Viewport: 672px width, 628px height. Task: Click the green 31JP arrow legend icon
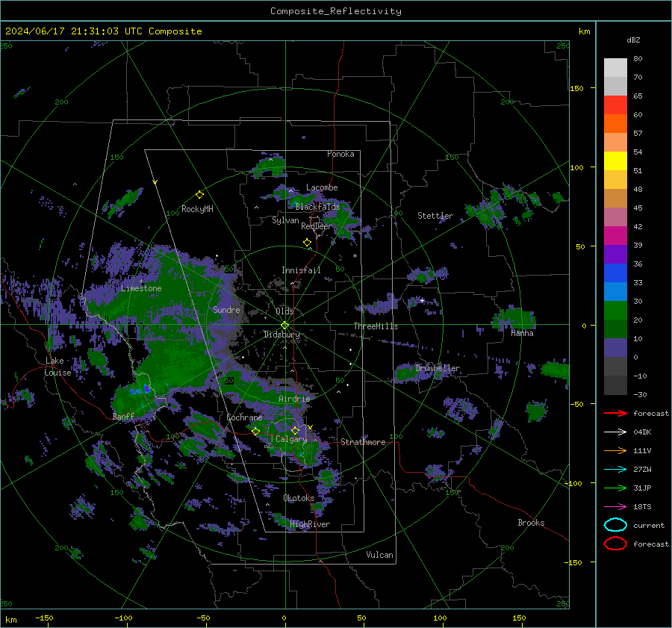click(x=615, y=488)
